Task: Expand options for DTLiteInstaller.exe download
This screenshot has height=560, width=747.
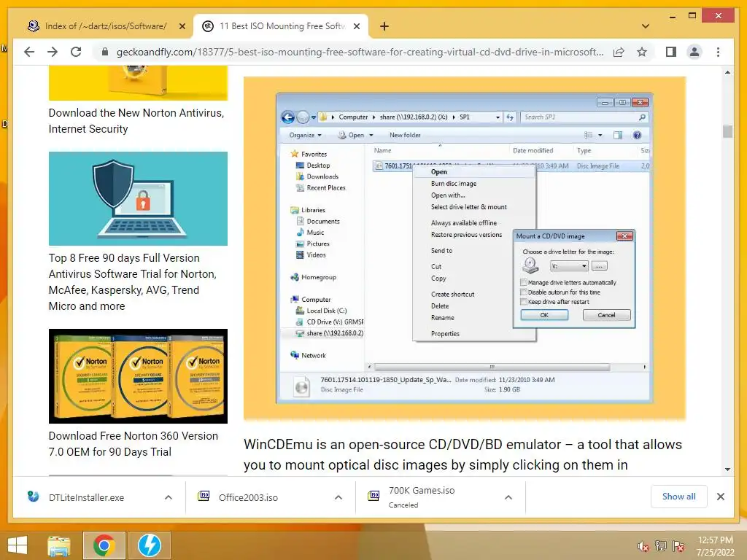Action: [169, 497]
